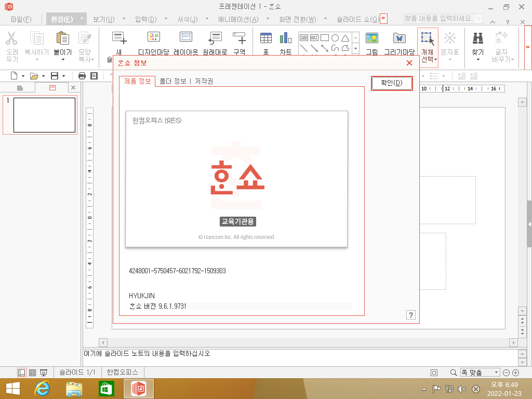Insert a picture with 그림 icon
The width and height of the screenshot is (532, 399).
coord(372,38)
